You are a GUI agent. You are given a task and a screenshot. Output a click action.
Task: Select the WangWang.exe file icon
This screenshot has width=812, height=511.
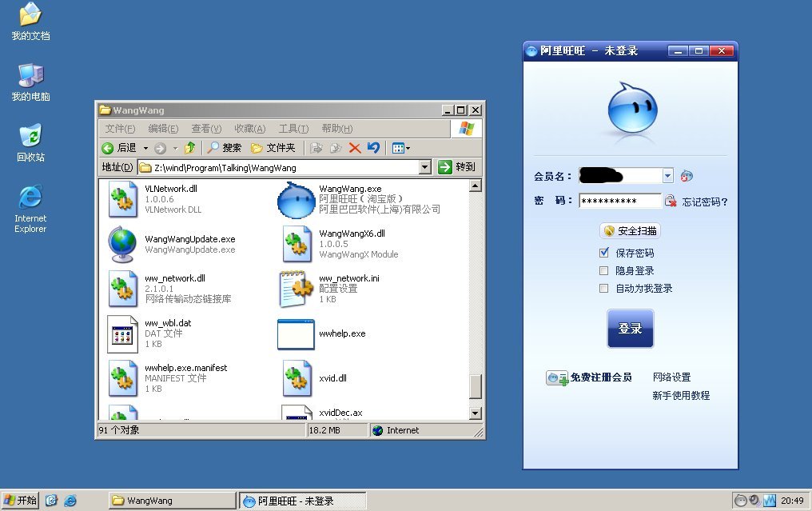coord(297,200)
